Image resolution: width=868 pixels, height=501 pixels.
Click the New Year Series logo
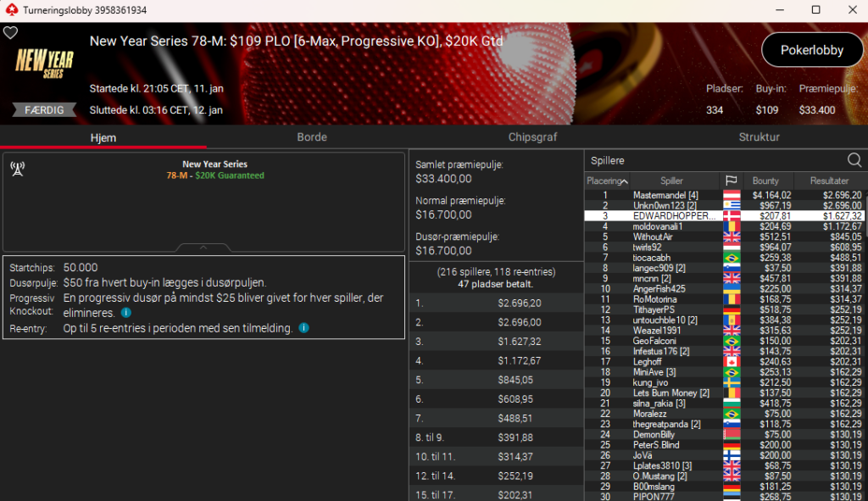[x=44, y=63]
